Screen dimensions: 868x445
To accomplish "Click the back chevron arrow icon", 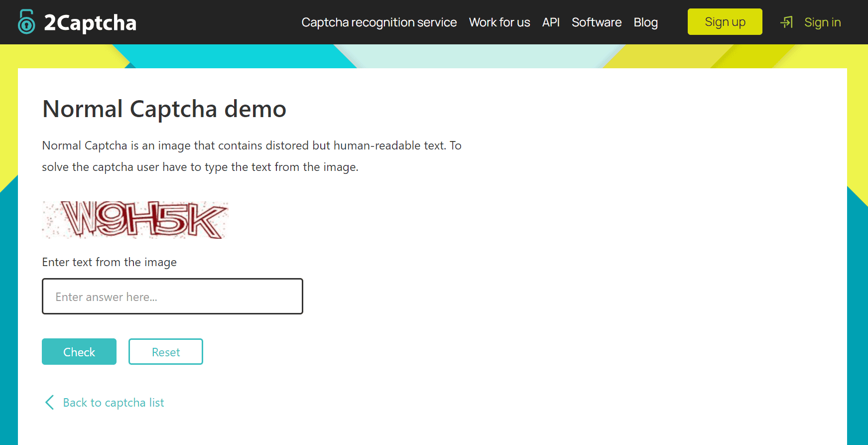I will [x=49, y=402].
